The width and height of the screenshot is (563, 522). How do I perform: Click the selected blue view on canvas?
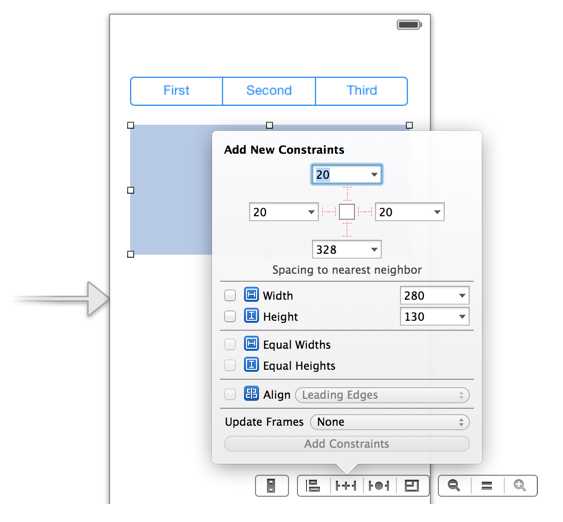(x=171, y=190)
